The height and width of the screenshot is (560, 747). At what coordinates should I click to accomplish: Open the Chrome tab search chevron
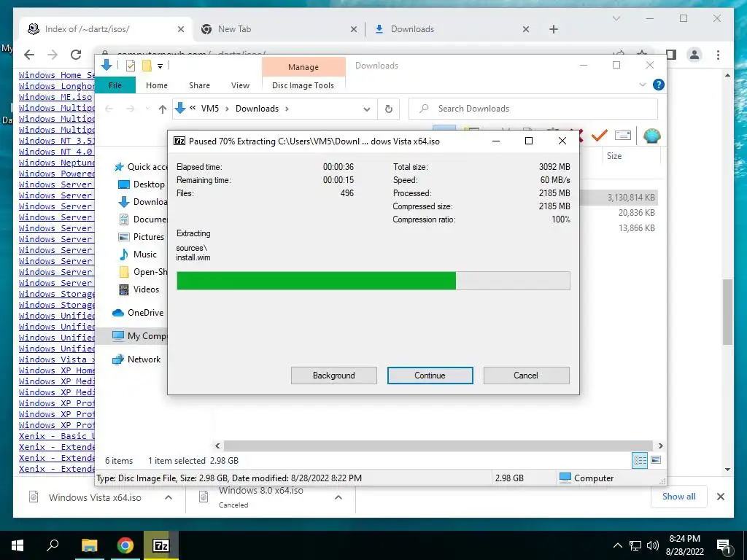[616, 18]
